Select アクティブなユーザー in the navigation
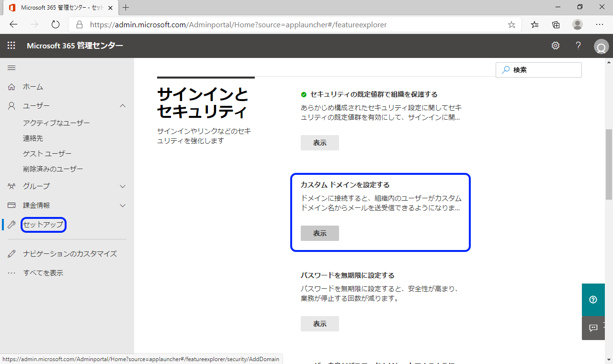The height and width of the screenshot is (364, 613). click(57, 123)
